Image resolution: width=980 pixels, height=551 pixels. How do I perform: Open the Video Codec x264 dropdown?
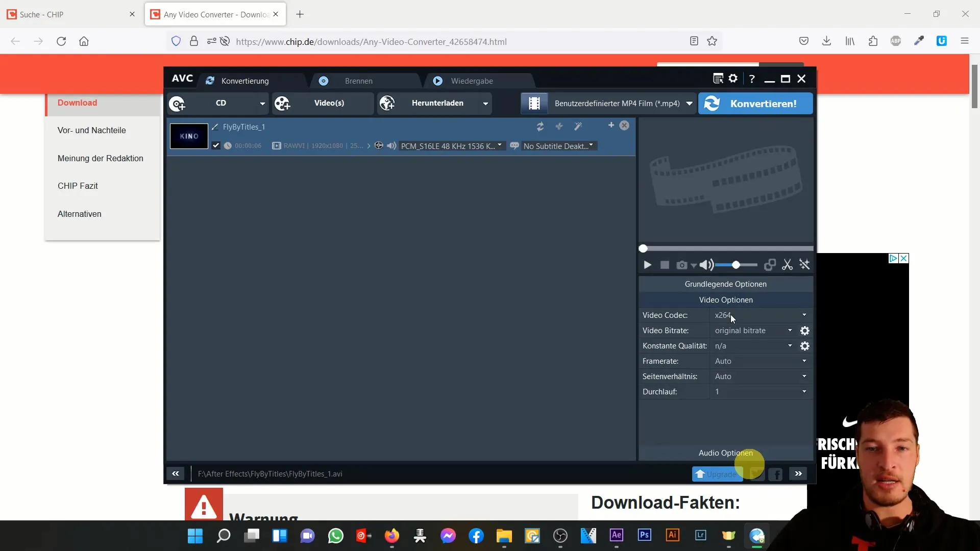pos(805,315)
